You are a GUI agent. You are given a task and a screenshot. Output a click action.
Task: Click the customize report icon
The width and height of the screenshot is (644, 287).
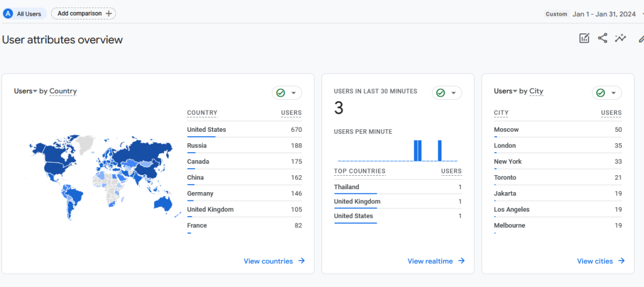[x=584, y=39]
